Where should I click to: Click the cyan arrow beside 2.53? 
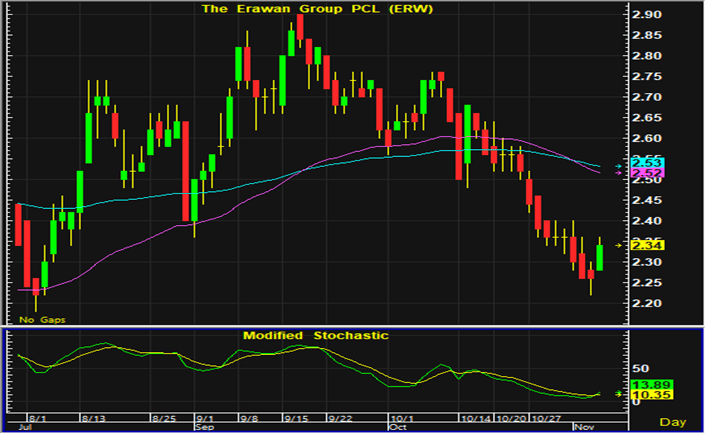620,164
